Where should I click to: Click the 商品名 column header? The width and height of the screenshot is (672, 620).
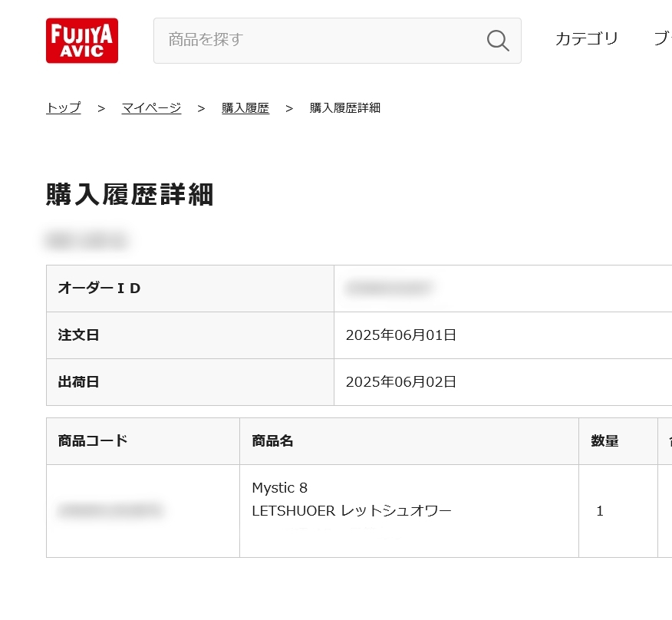point(272,440)
